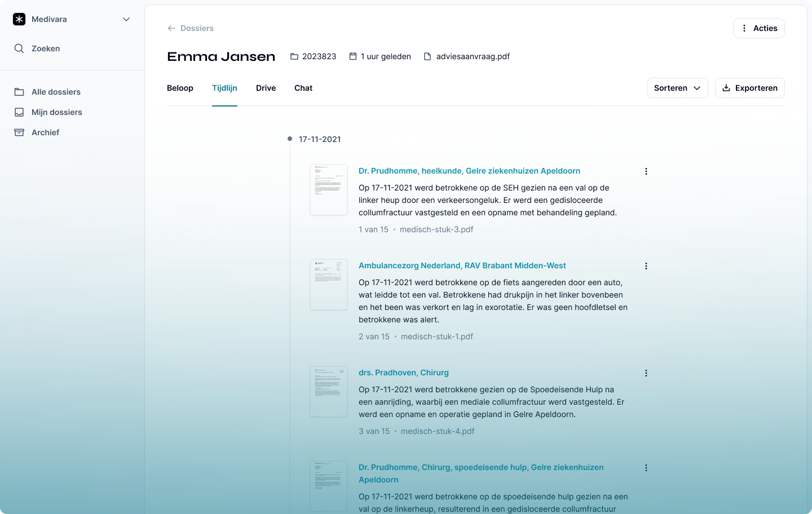
Task: Click the calendar icon showing 1 uur geleden
Action: [x=352, y=56]
